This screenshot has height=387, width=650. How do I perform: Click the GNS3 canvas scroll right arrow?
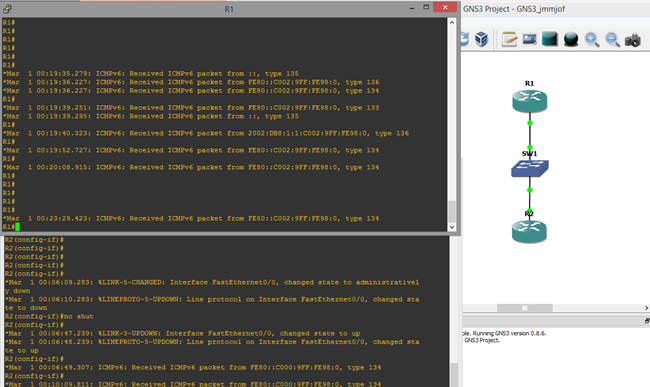tap(646, 308)
